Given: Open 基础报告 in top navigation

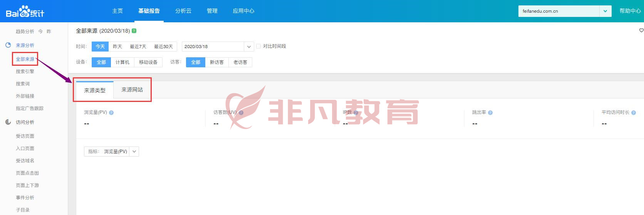Looking at the screenshot, I should (149, 11).
